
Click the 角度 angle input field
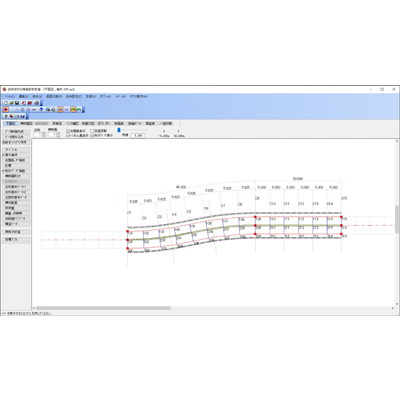(138, 135)
